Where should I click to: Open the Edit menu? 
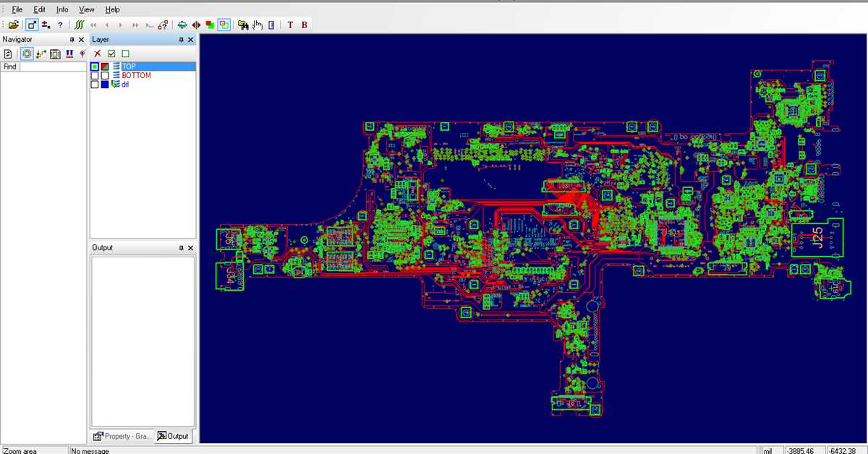click(39, 9)
